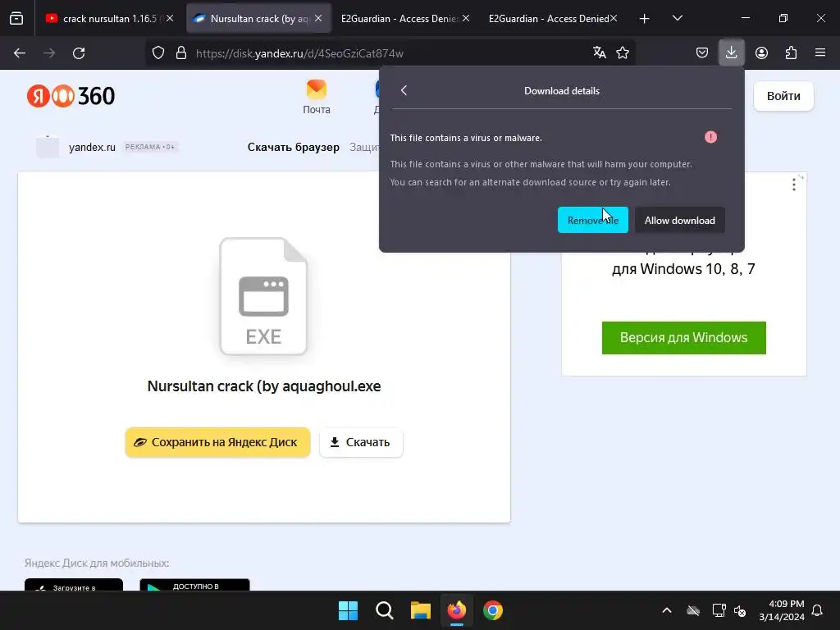Open the Windows Start menu
Viewport: 840px width, 630px height.
[348, 610]
